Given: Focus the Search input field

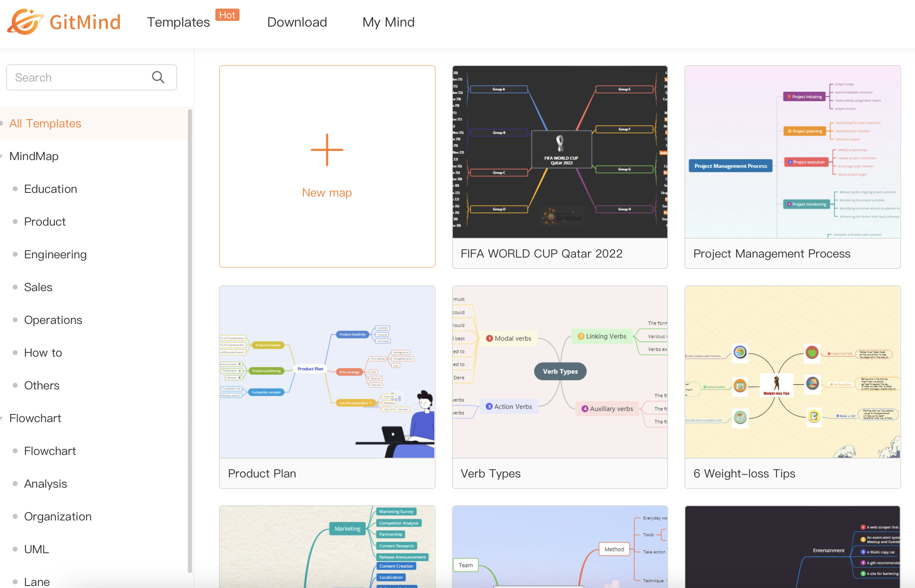Looking at the screenshot, I should point(92,77).
